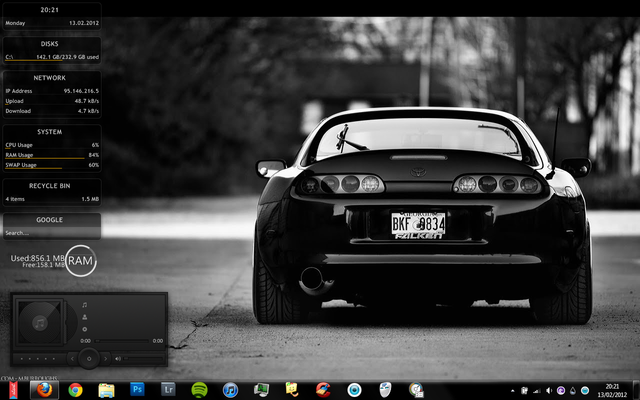The width and height of the screenshot is (640, 400).
Task: Open Windows Explorer folder icon
Action: click(x=106, y=390)
